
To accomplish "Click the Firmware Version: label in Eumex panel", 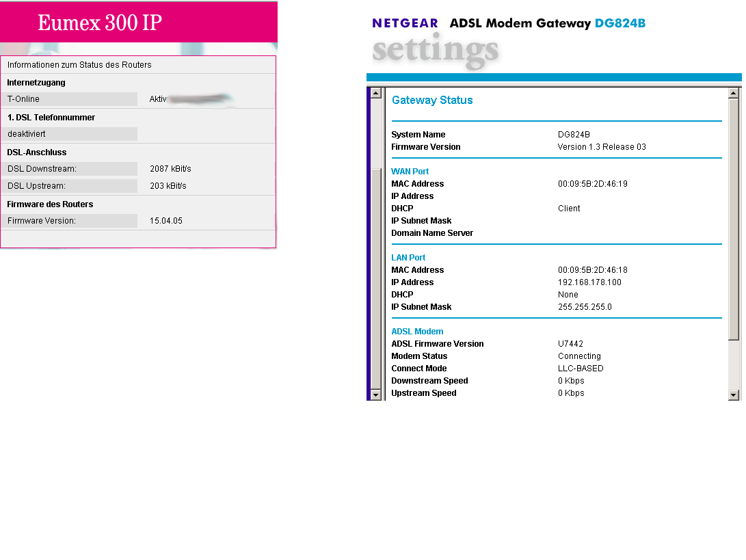I will [x=42, y=221].
